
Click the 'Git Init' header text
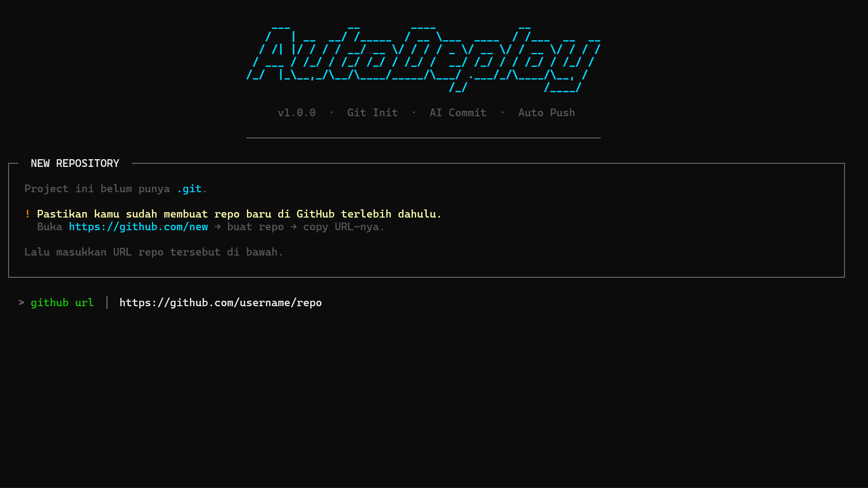click(x=372, y=113)
